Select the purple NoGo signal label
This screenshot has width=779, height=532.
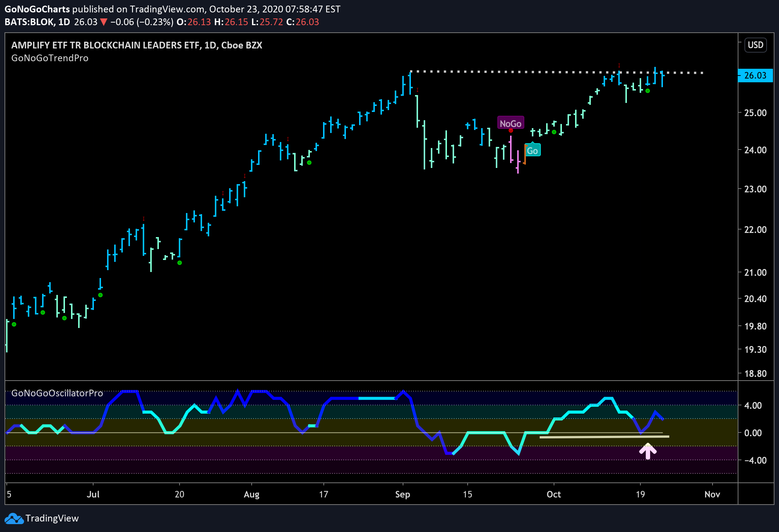[510, 123]
